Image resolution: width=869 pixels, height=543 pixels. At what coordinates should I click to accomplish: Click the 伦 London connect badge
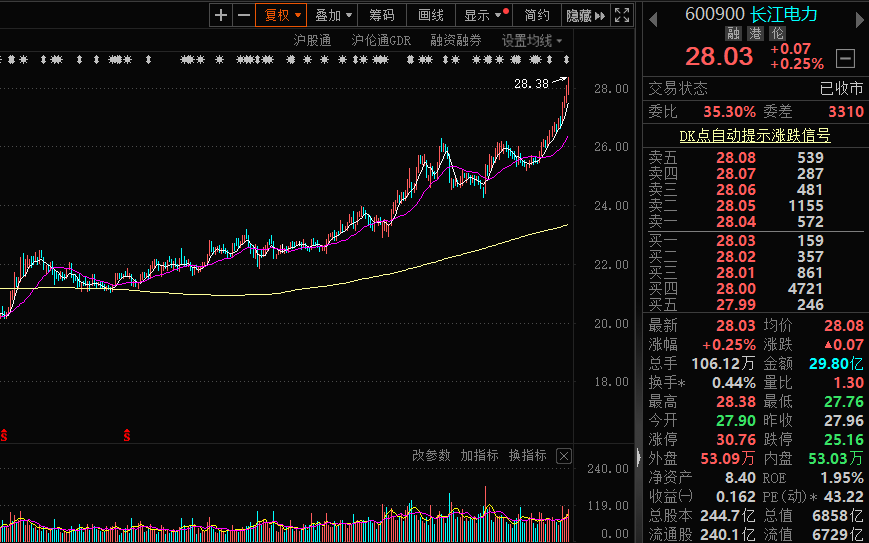[x=778, y=34]
